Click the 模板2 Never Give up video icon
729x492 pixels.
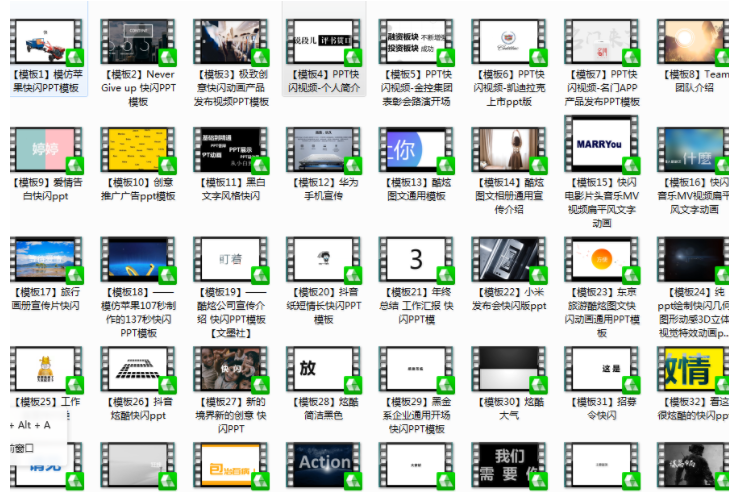pos(138,42)
